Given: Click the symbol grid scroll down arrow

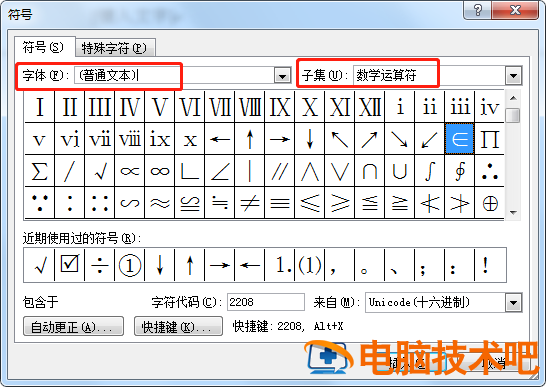Looking at the screenshot, I should coord(513,212).
